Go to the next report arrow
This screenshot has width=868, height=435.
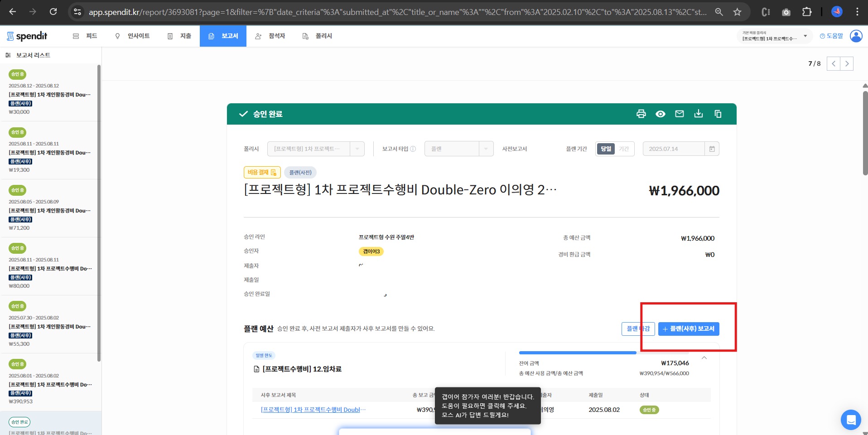pyautogui.click(x=847, y=63)
